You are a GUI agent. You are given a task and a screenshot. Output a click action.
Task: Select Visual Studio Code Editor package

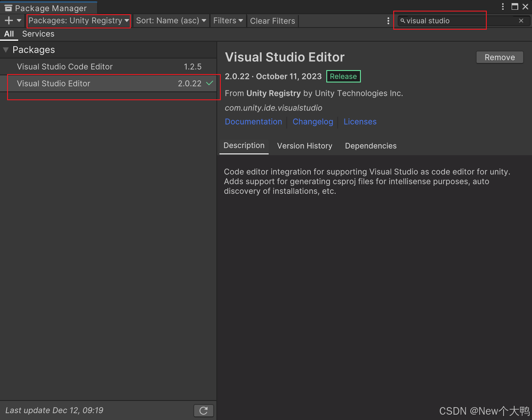click(x=108, y=67)
